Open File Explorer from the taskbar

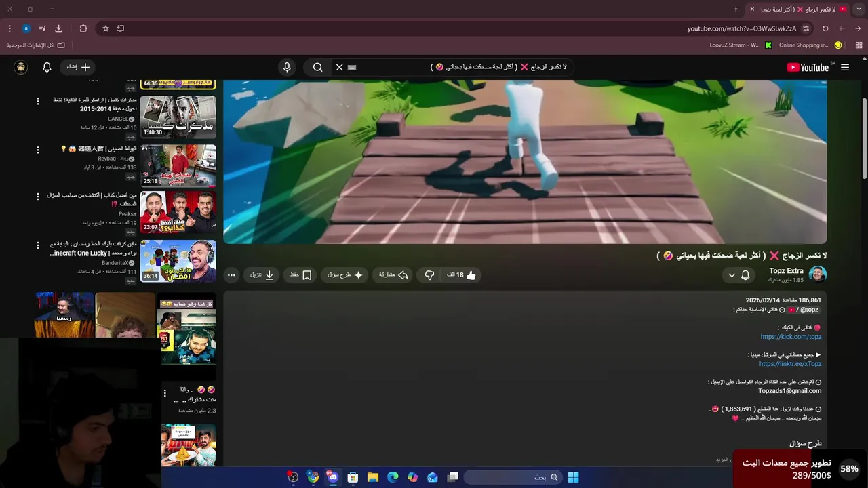372,477
